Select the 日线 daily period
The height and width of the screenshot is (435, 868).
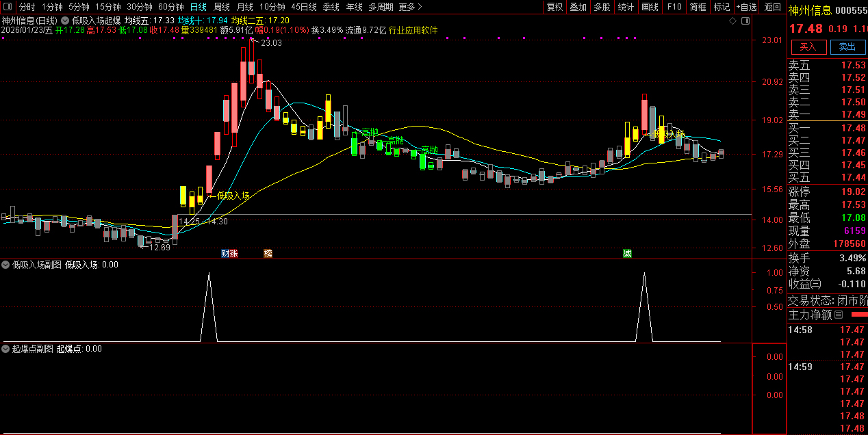[x=198, y=7]
